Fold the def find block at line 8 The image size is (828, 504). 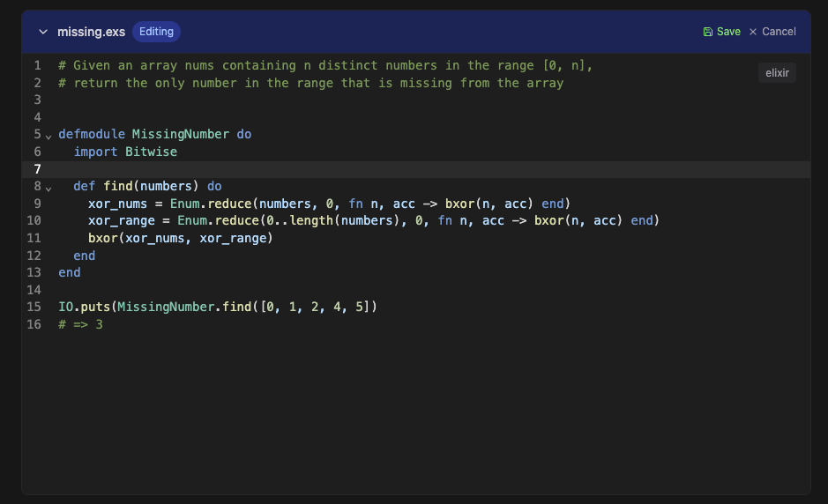48,189
